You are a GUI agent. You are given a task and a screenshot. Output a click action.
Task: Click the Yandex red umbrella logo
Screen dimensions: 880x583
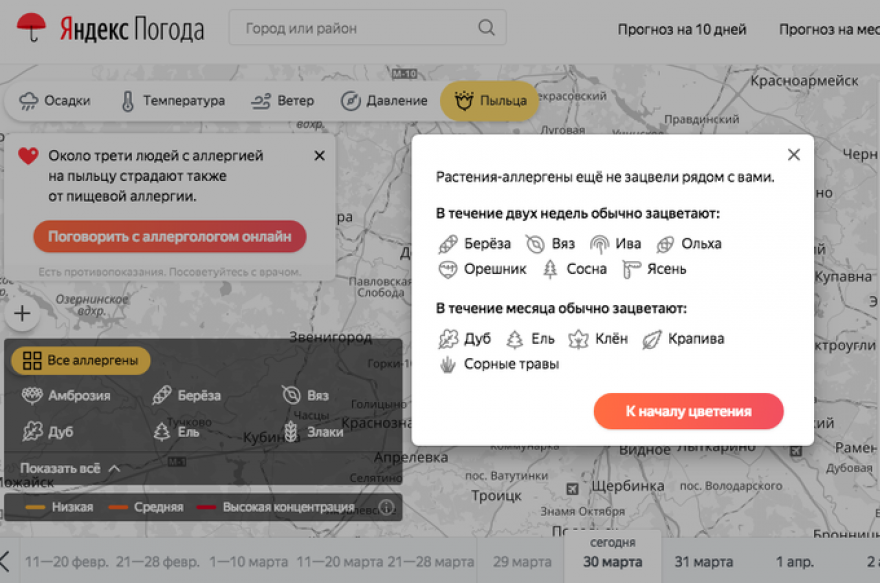pyautogui.click(x=32, y=28)
